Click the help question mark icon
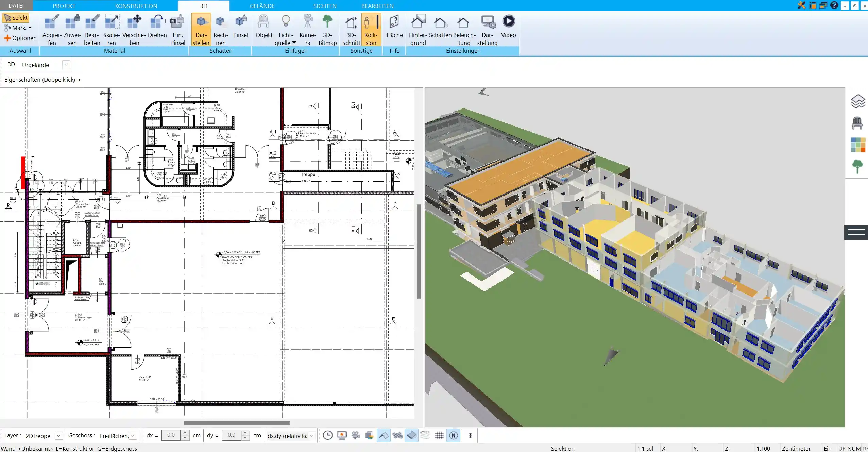This screenshot has height=452, width=868. 834,5
